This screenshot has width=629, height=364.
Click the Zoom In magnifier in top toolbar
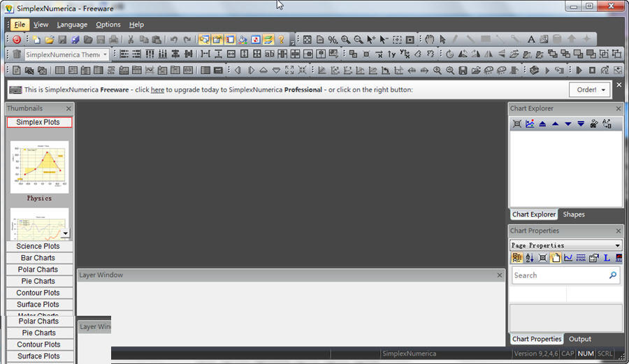point(345,40)
